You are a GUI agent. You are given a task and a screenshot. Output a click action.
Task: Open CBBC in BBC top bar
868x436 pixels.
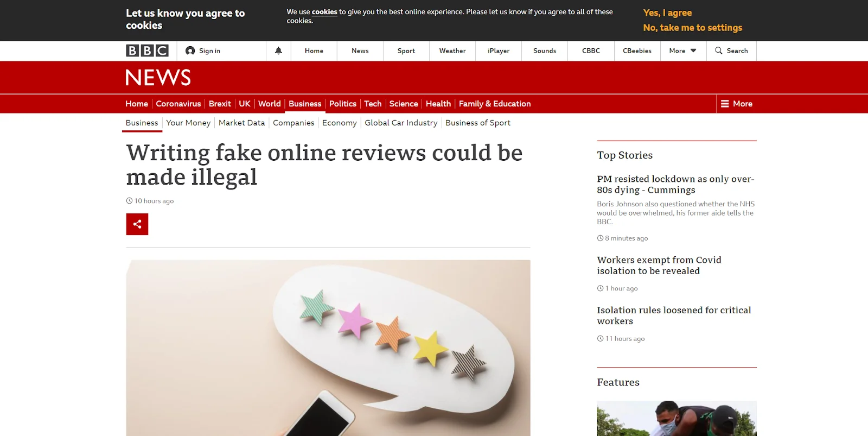(x=591, y=50)
